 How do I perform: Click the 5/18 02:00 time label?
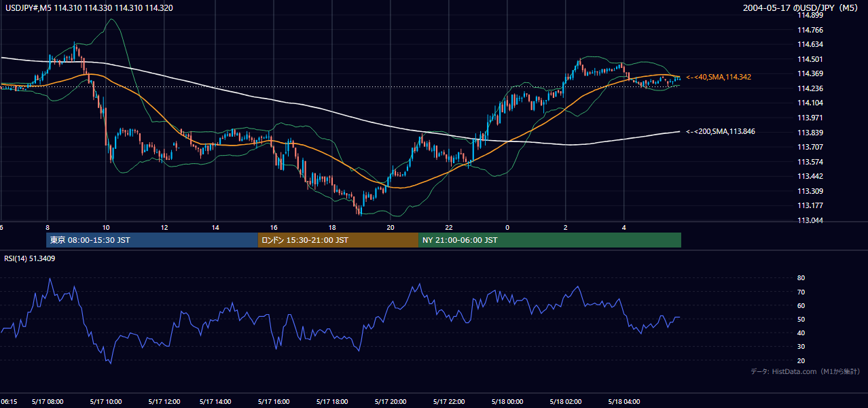pyautogui.click(x=566, y=402)
